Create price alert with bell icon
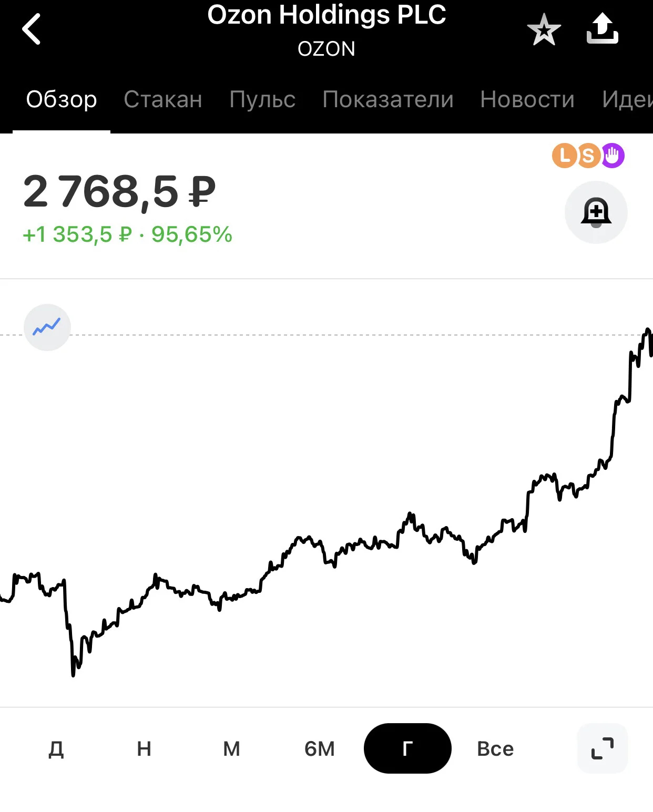 point(596,212)
